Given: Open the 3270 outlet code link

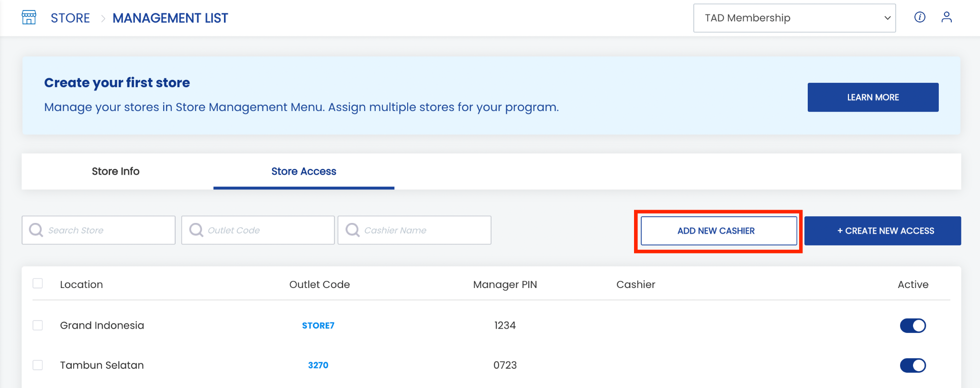Looking at the screenshot, I should click(318, 365).
